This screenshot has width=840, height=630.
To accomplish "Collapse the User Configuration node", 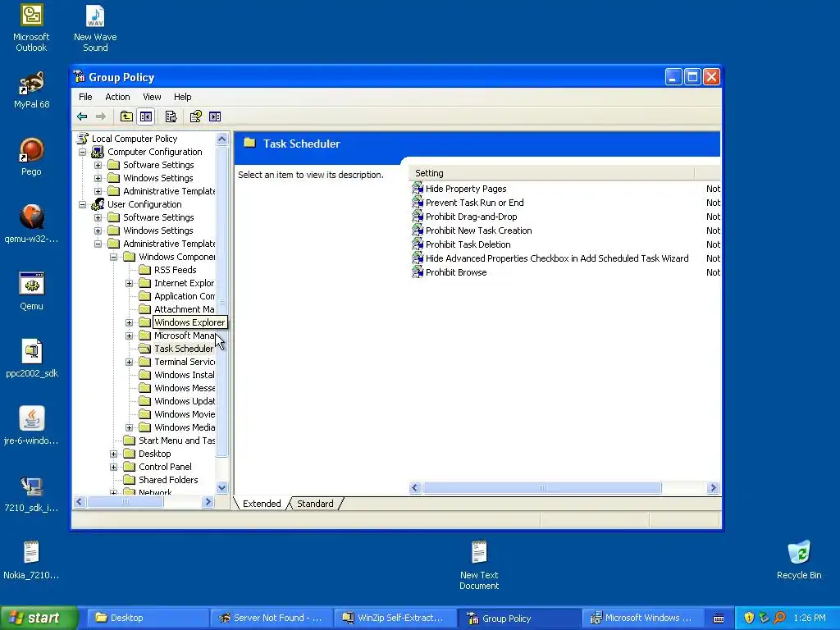I will click(83, 204).
